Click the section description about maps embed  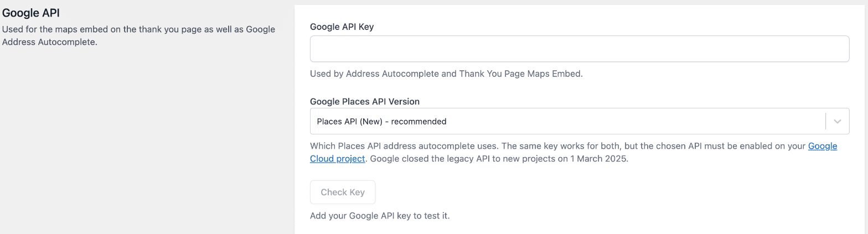(x=138, y=35)
